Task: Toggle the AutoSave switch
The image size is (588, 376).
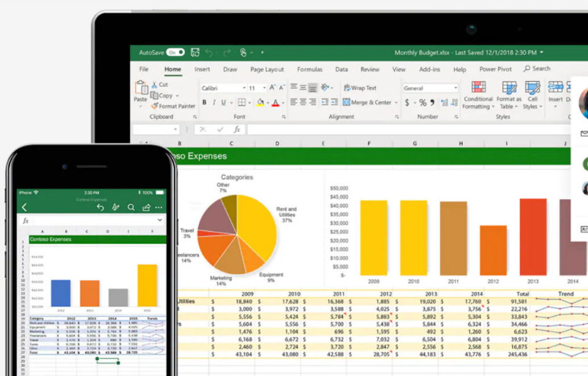Action: point(175,52)
